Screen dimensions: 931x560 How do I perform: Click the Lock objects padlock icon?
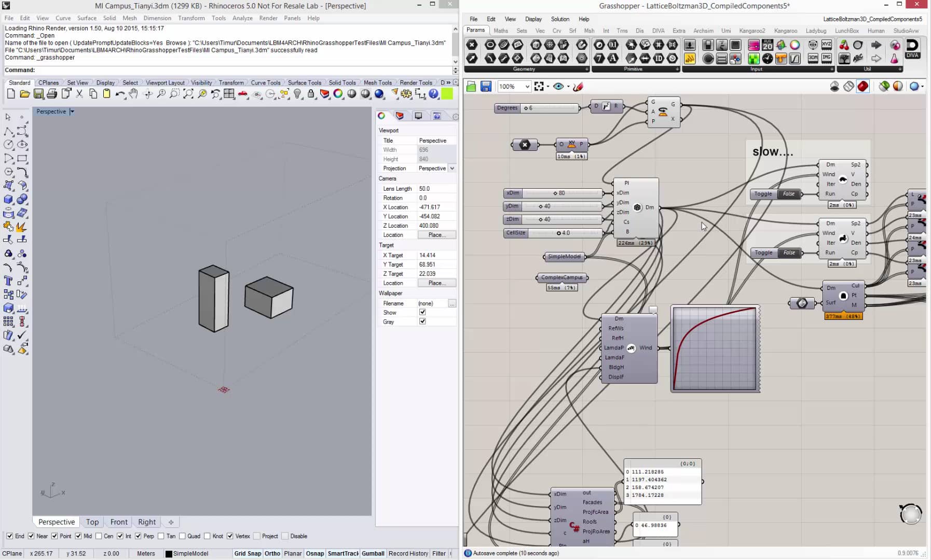(311, 94)
